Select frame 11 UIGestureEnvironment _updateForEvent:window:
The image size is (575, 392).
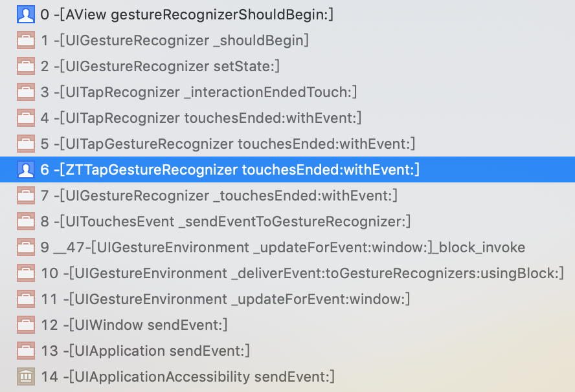pyautogui.click(x=287, y=299)
